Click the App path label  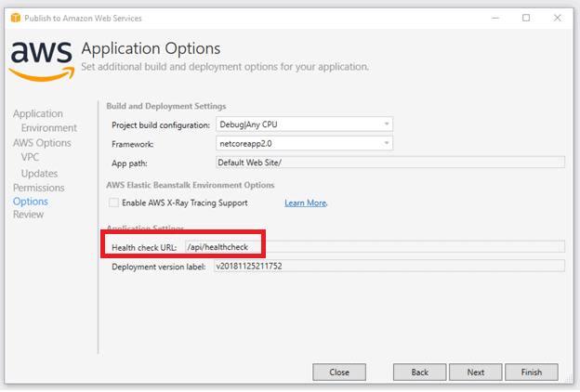[129, 163]
